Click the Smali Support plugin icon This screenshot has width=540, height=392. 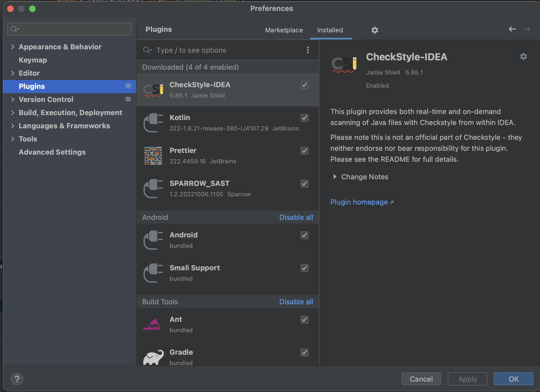[x=153, y=273]
